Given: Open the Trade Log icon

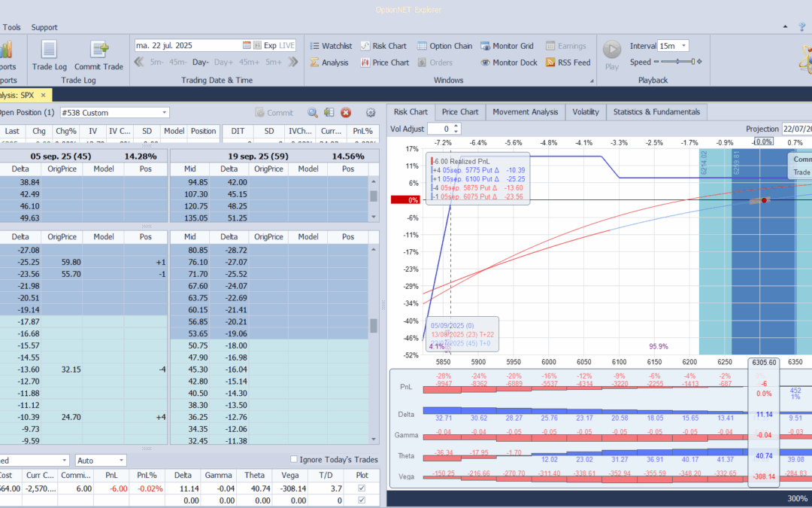Looking at the screenshot, I should pyautogui.click(x=49, y=50).
